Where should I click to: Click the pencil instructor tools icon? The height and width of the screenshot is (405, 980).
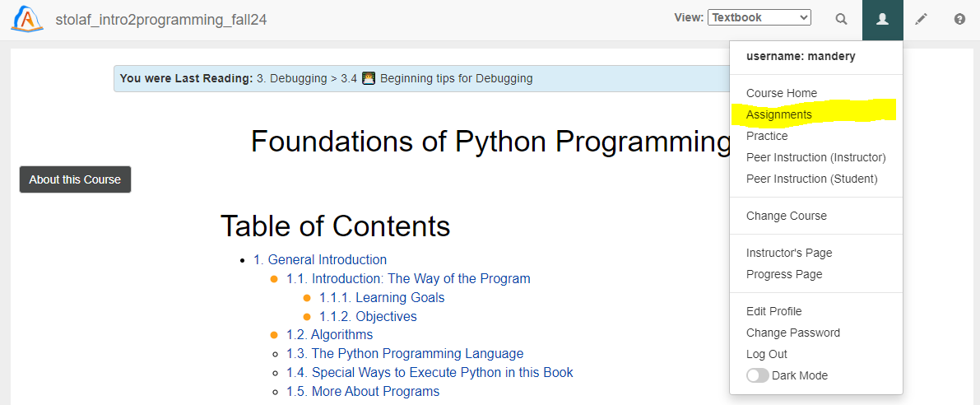click(x=921, y=19)
